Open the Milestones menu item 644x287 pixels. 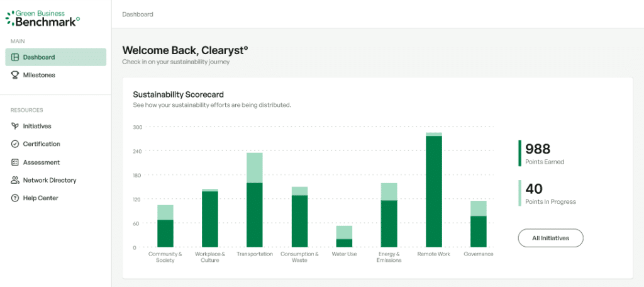pos(39,75)
